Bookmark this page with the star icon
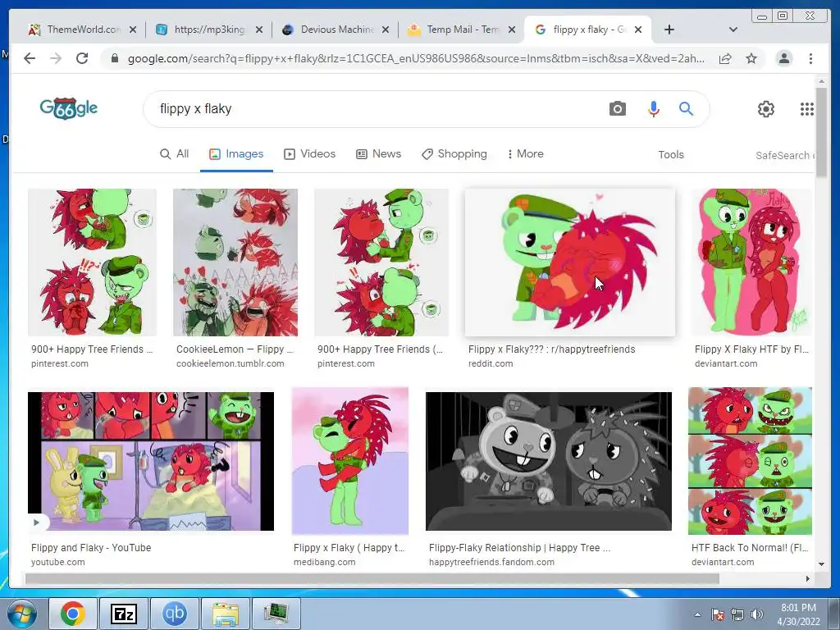This screenshot has width=840, height=630. 751,58
